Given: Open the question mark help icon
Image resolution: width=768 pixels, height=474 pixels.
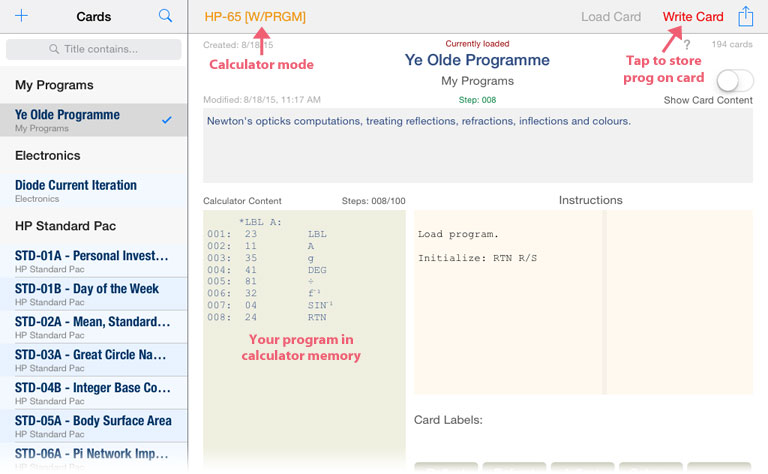Looking at the screenshot, I should (687, 45).
